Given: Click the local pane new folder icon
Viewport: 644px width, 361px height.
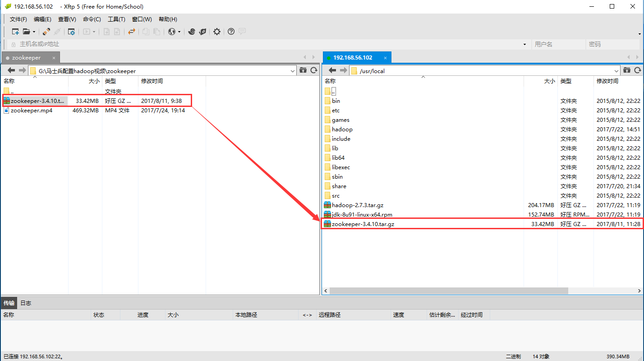Looking at the screenshot, I should pos(303,70).
